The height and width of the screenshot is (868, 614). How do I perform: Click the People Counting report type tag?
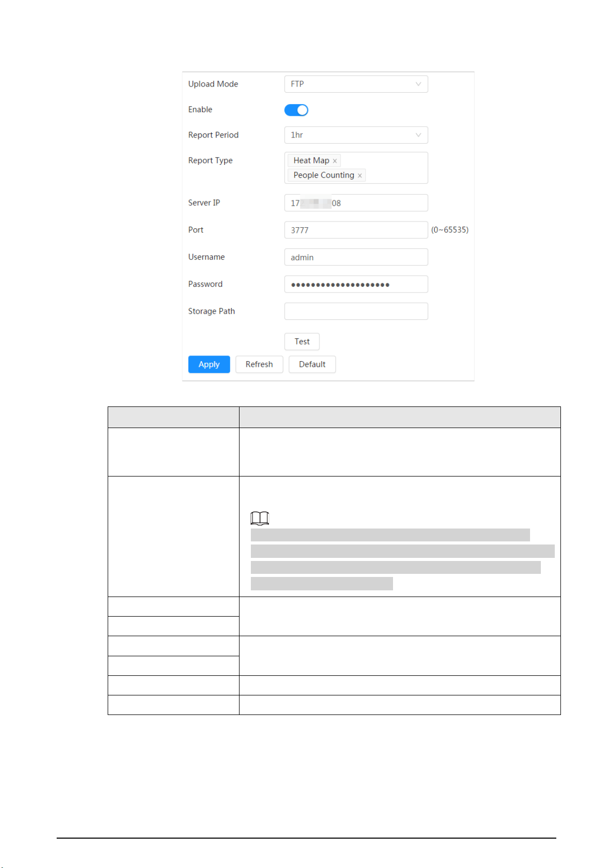[327, 175]
